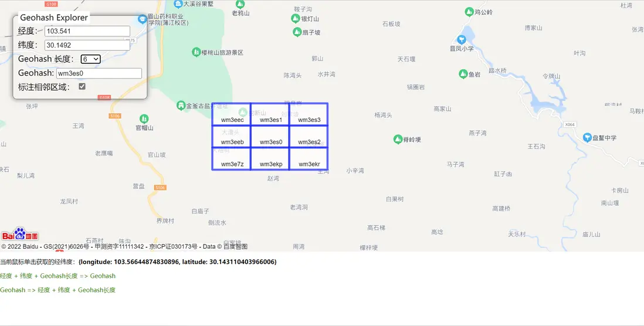Click the 大溪谷果墅 map marker icon
Image resolution: width=644 pixels, height=326 pixels.
click(x=178, y=4)
